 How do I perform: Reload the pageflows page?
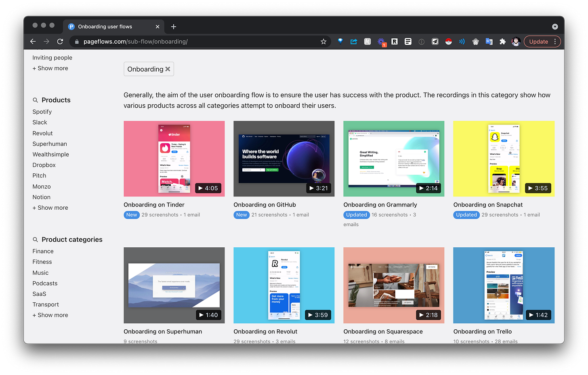(60, 42)
